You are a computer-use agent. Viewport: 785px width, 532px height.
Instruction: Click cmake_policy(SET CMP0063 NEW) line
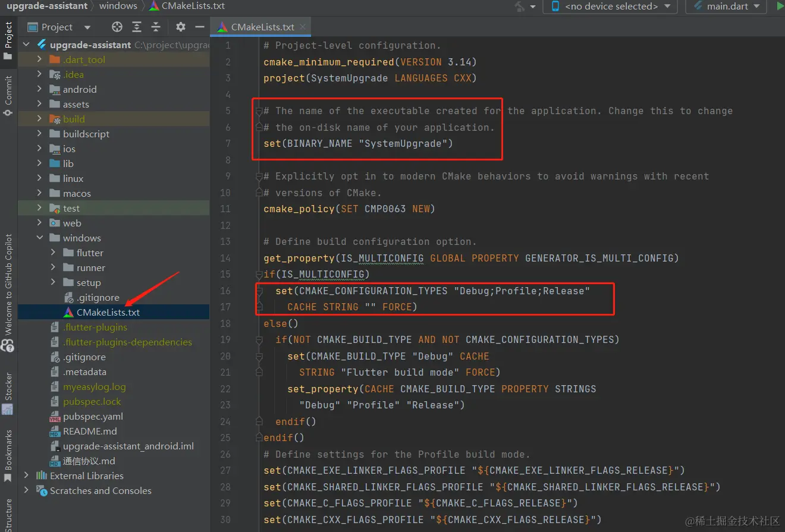349,209
